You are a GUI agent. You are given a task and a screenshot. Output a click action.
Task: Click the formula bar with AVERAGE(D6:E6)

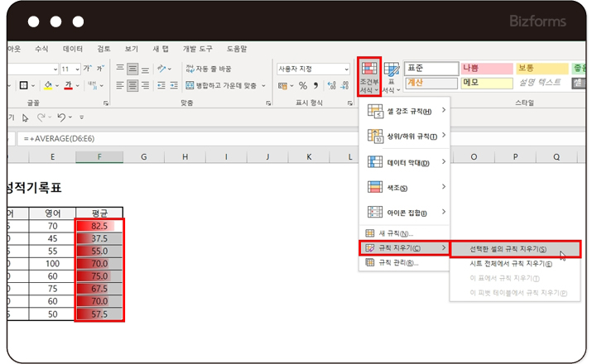coord(301,138)
